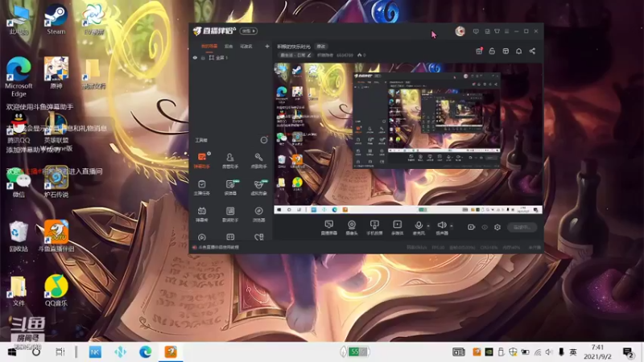
Task: Open the Steam desktop shortcut
Action: (56, 19)
